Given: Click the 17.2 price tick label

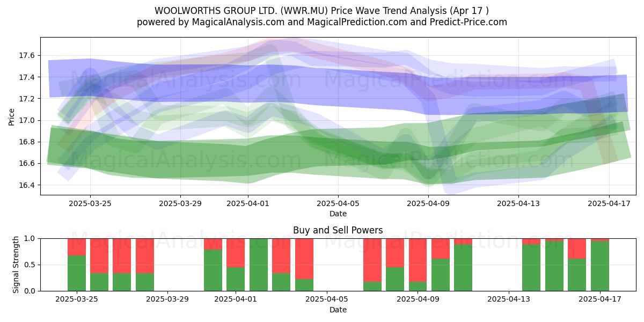Looking at the screenshot, I should [x=27, y=99].
